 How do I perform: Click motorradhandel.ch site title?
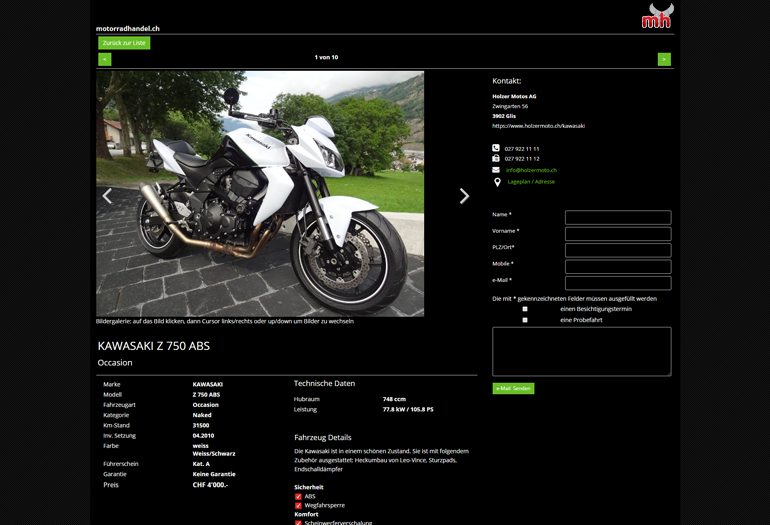[x=128, y=28]
